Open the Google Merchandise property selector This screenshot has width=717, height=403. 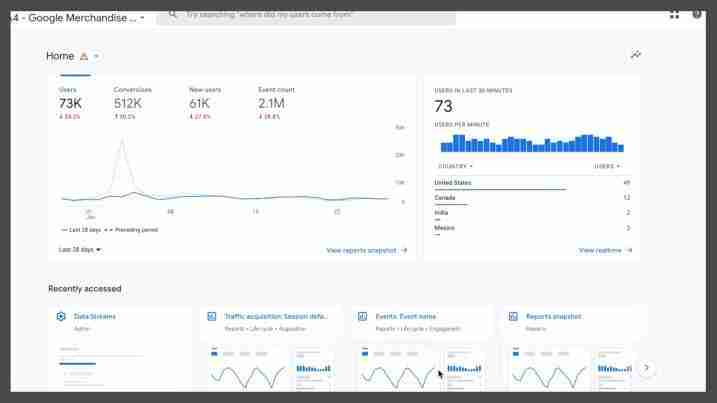tap(78, 18)
